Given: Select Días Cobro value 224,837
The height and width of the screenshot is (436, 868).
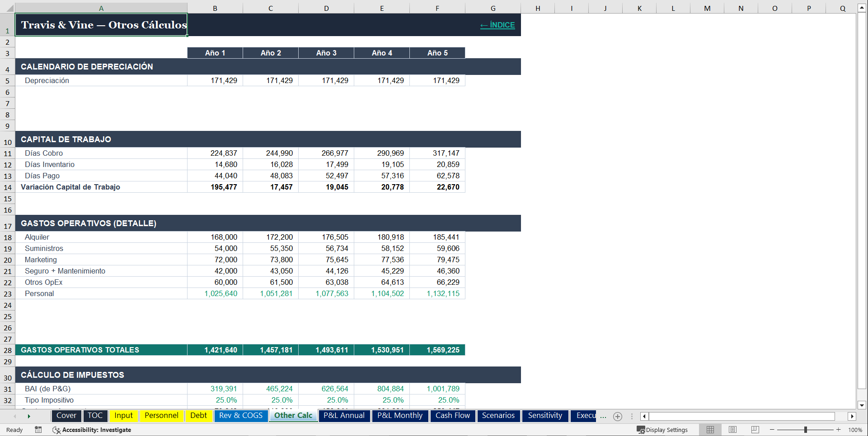Looking at the screenshot, I should pos(215,153).
